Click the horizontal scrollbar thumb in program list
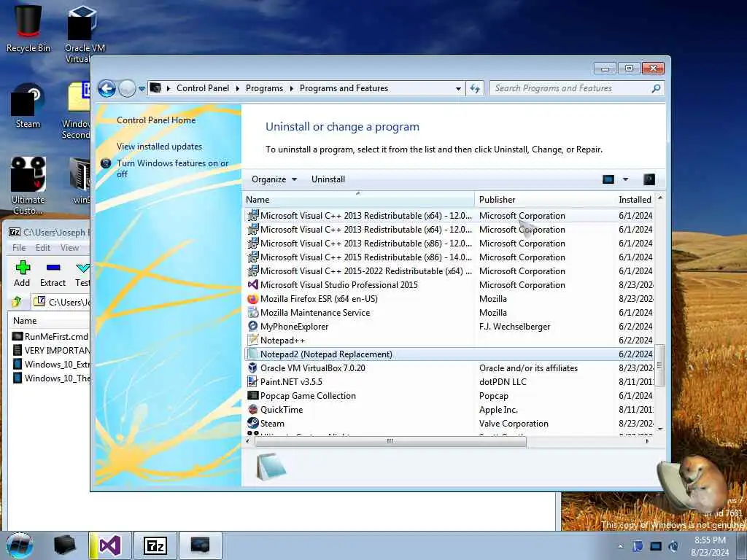The width and height of the screenshot is (747, 560). (390, 441)
